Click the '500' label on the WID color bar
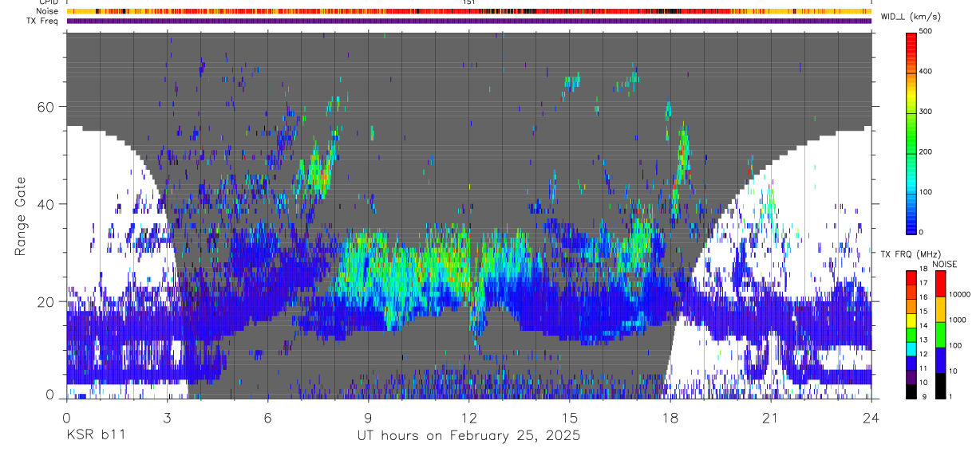The width and height of the screenshot is (980, 452). [926, 31]
